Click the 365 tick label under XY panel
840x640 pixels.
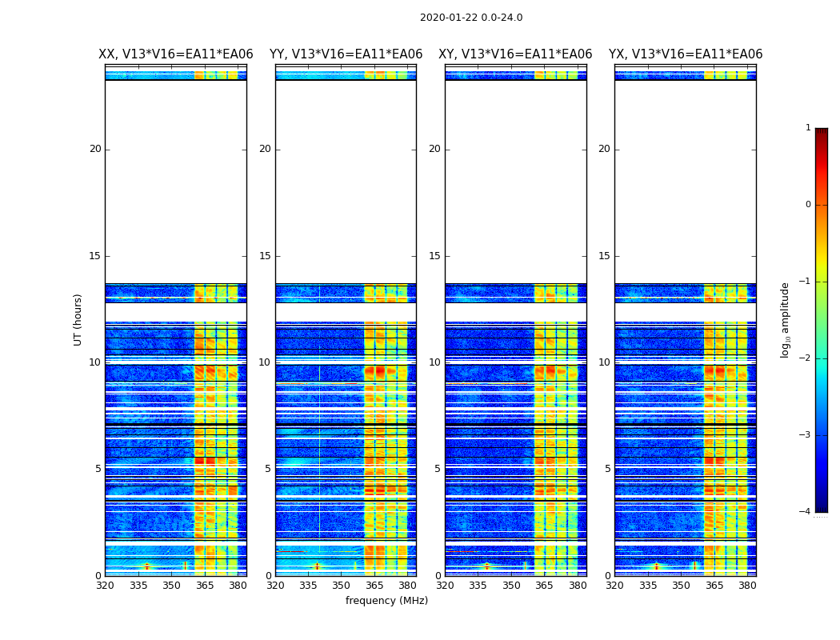544,586
